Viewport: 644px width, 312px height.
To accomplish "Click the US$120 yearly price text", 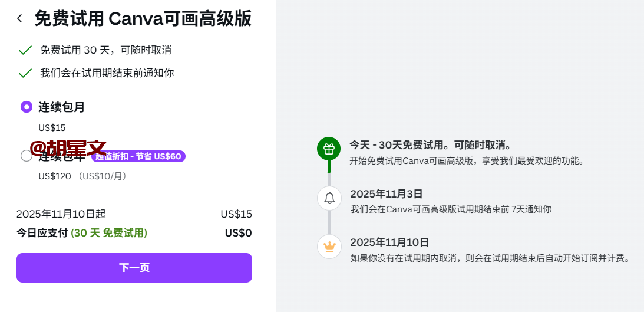I will pos(55,176).
